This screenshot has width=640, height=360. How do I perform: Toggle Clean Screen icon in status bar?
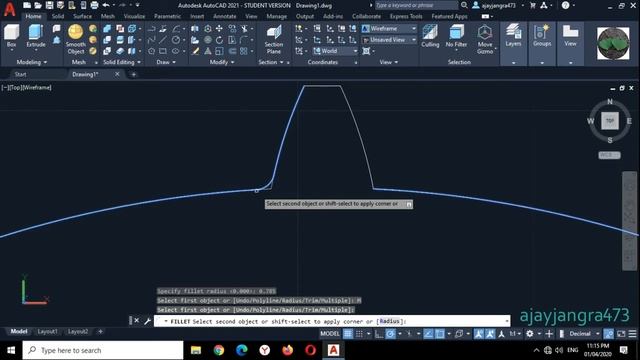click(x=621, y=334)
